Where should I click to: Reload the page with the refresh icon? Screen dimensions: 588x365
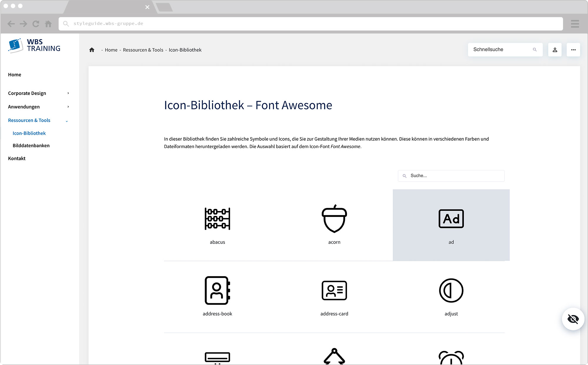pyautogui.click(x=36, y=24)
